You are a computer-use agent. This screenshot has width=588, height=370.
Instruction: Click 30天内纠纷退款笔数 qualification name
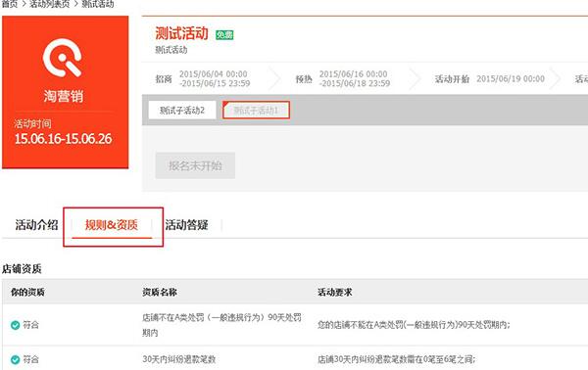(179, 359)
